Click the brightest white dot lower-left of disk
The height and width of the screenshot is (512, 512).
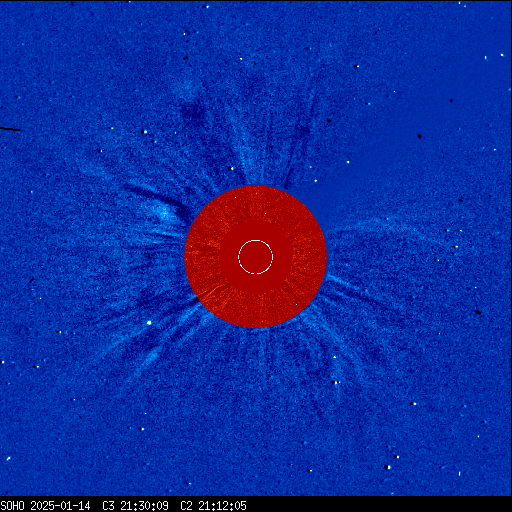pyautogui.click(x=149, y=323)
